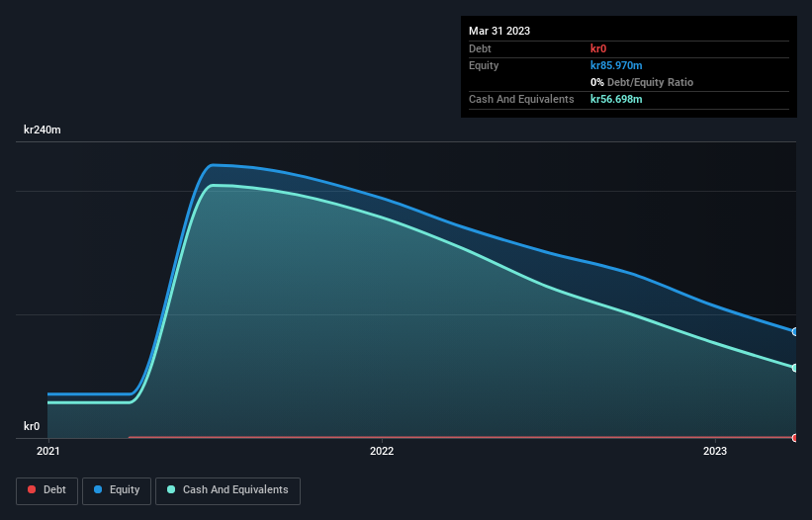The width and height of the screenshot is (812, 520).
Task: Click the Equity label in tooltip
Action: (484, 65)
